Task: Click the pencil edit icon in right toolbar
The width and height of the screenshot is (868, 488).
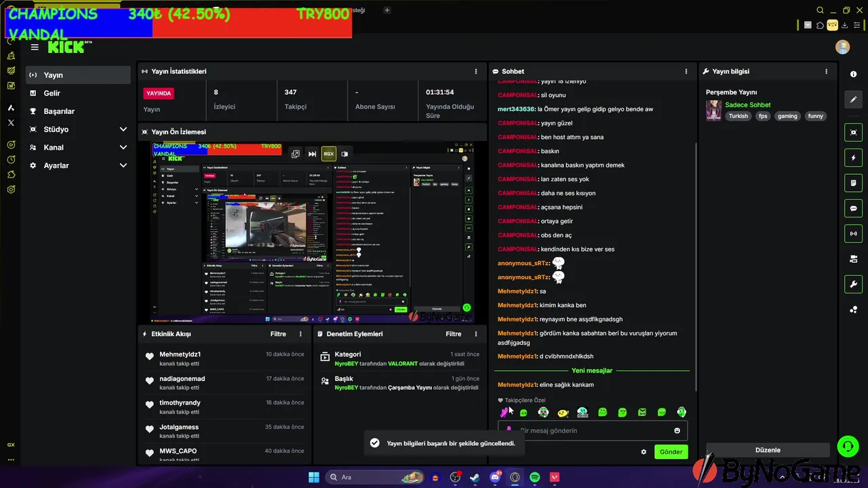Action: tap(853, 100)
